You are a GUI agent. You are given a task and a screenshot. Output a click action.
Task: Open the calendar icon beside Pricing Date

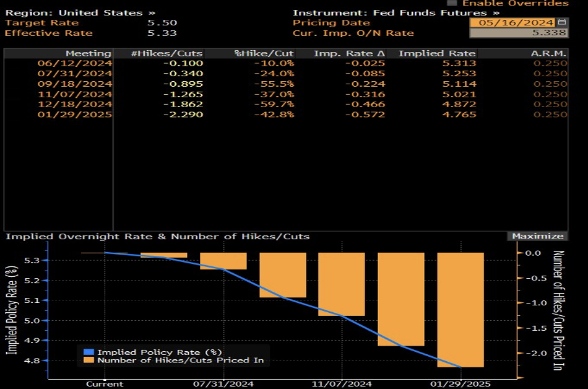pyautogui.click(x=561, y=22)
